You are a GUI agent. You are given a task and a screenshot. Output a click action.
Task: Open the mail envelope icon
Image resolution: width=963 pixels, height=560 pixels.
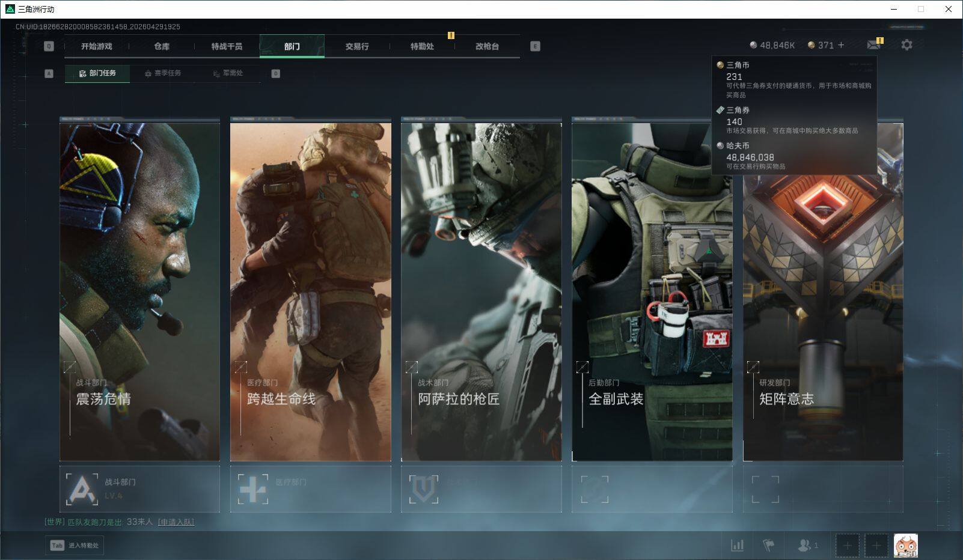point(873,45)
